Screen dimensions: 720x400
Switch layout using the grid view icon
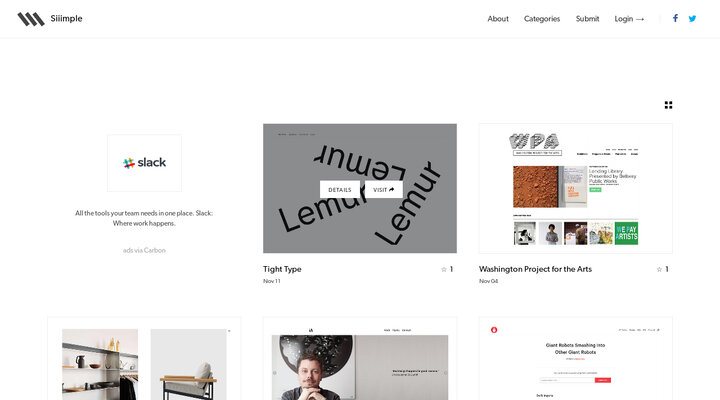coord(668,105)
